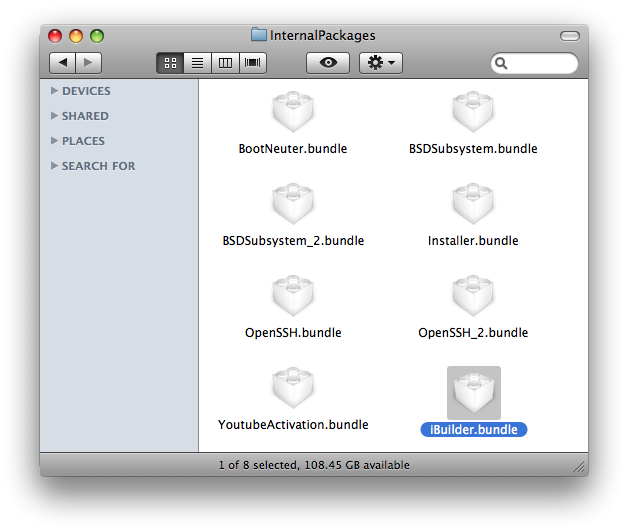Toggle toolbar with the pill button

click(570, 36)
